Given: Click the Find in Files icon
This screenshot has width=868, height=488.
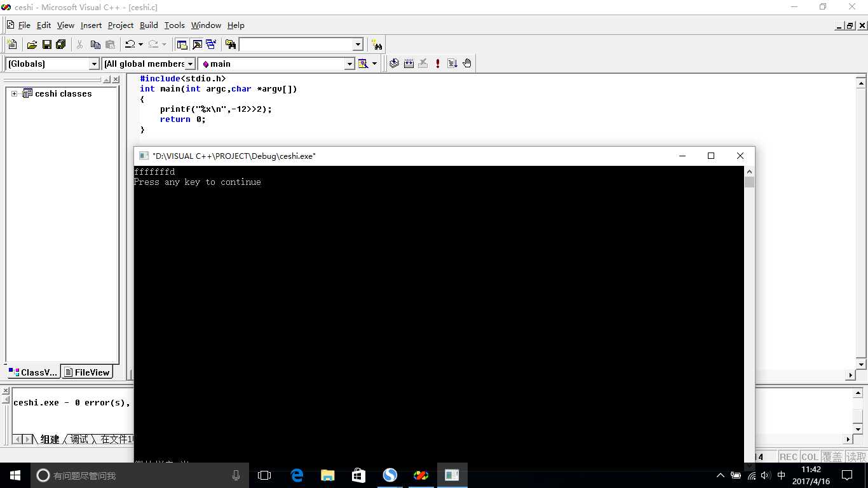Looking at the screenshot, I should (x=231, y=44).
